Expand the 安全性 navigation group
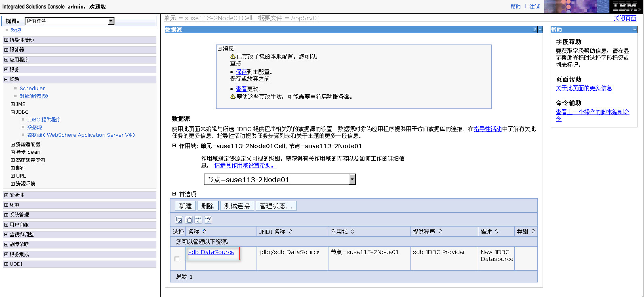 pos(6,195)
